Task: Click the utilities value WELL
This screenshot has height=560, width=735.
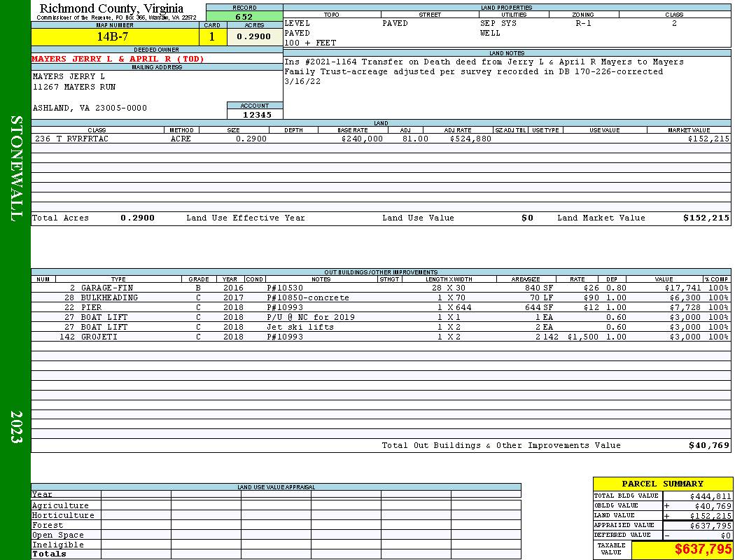Action: point(490,34)
